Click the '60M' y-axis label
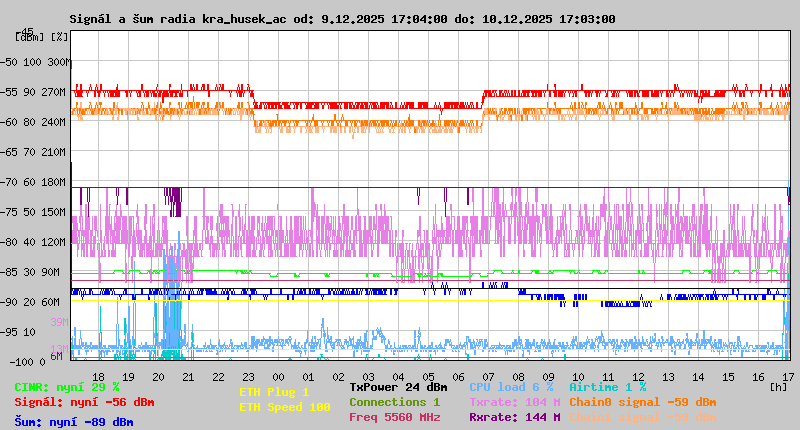Screen dimensions: 800x430 click(50, 302)
